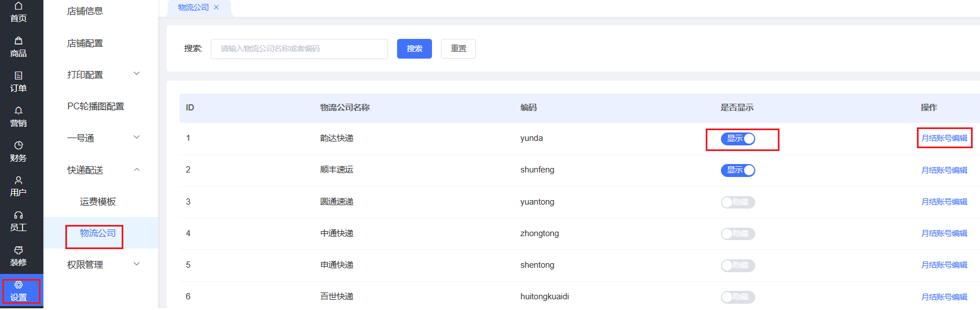
Task: Select the yuantong code cell
Action: coord(537,202)
